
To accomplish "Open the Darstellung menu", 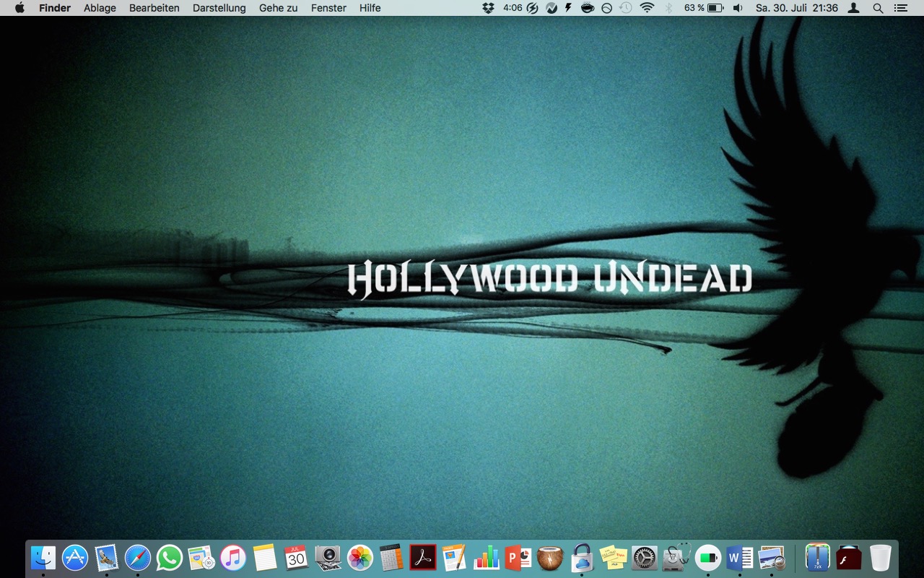I will (219, 8).
